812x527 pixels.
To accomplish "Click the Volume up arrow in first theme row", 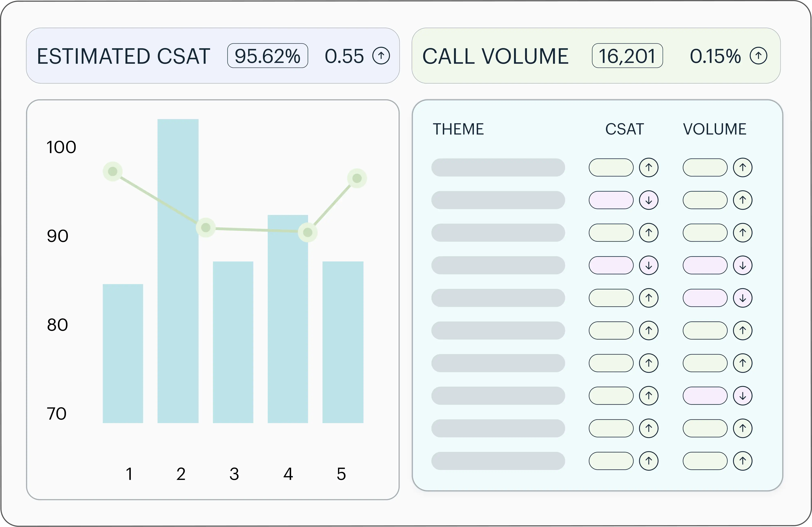I will [742, 168].
